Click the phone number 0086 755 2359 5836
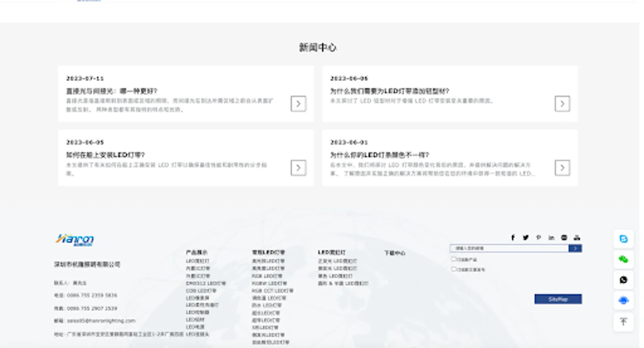 pos(92,295)
